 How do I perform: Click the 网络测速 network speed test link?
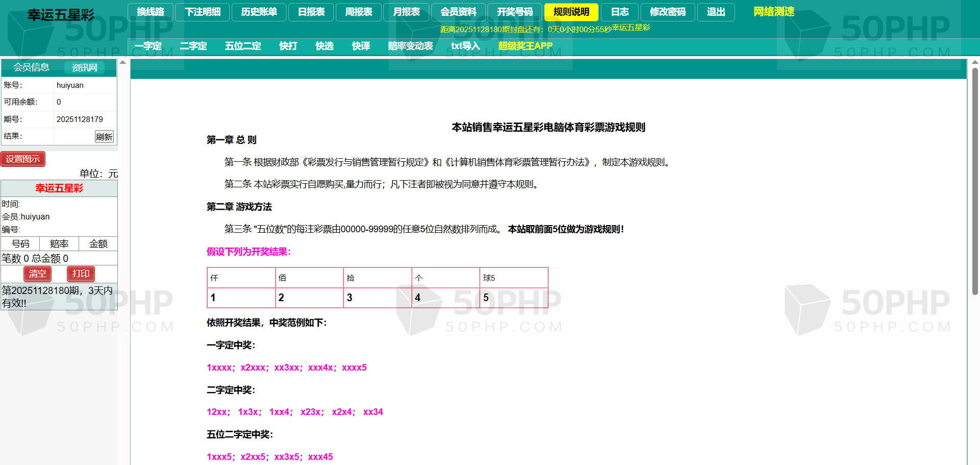tap(774, 12)
